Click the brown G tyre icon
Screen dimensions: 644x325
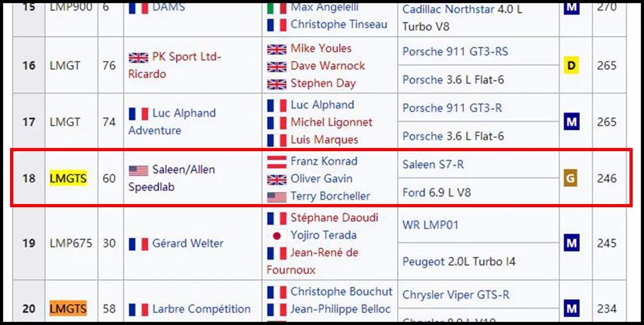coord(570,178)
